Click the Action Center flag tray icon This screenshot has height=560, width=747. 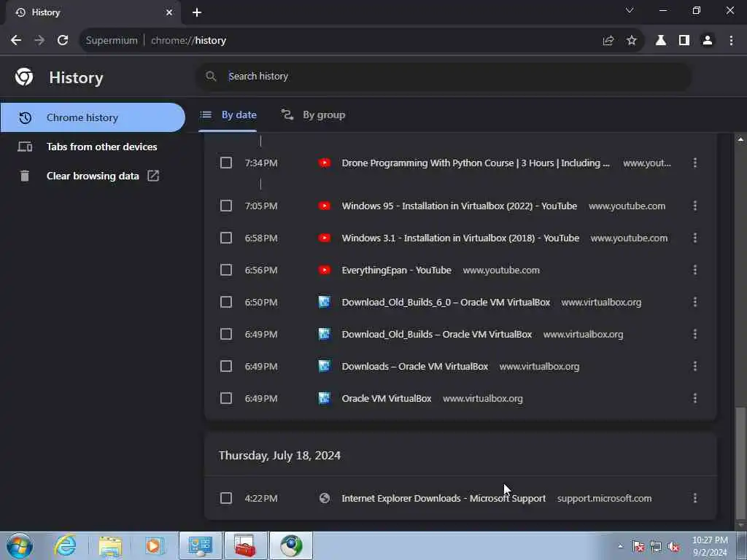(638, 547)
